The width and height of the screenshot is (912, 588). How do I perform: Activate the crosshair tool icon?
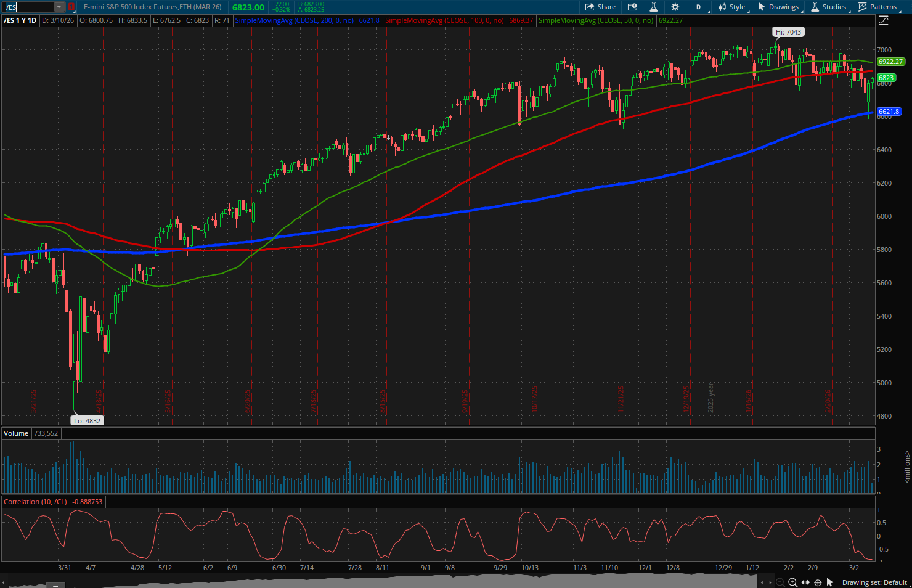pyautogui.click(x=818, y=582)
